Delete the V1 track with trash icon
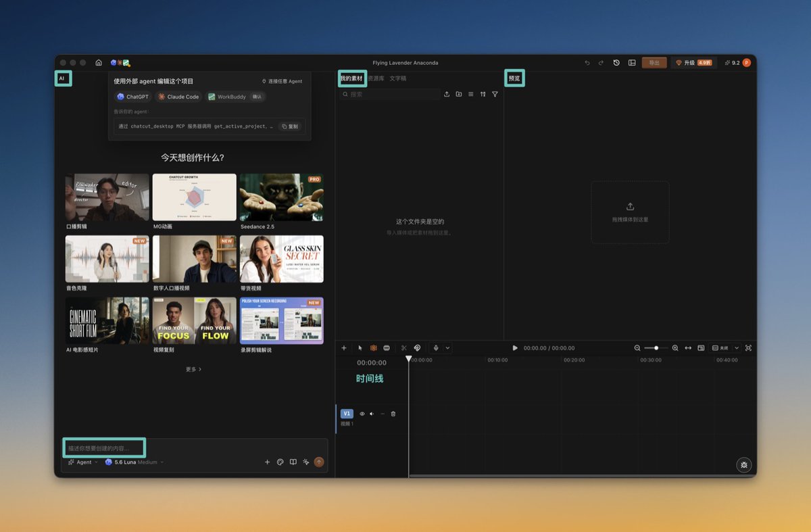The height and width of the screenshot is (532, 811). coord(393,414)
